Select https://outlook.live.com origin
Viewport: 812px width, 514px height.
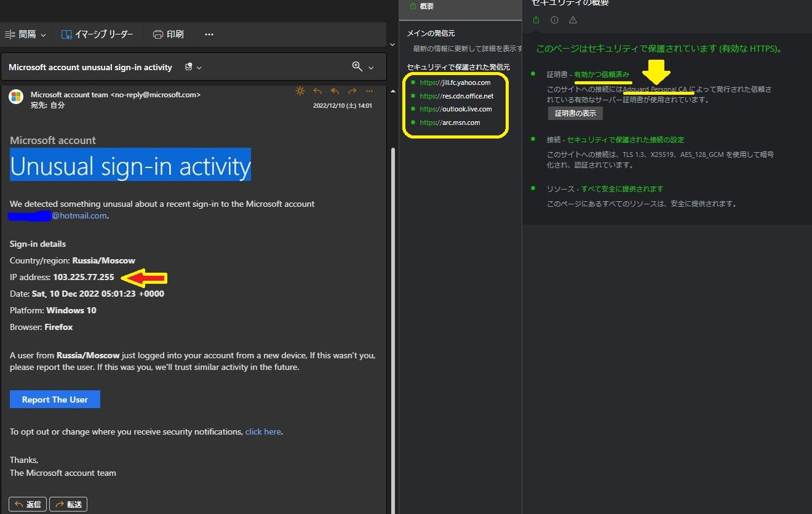coord(455,109)
